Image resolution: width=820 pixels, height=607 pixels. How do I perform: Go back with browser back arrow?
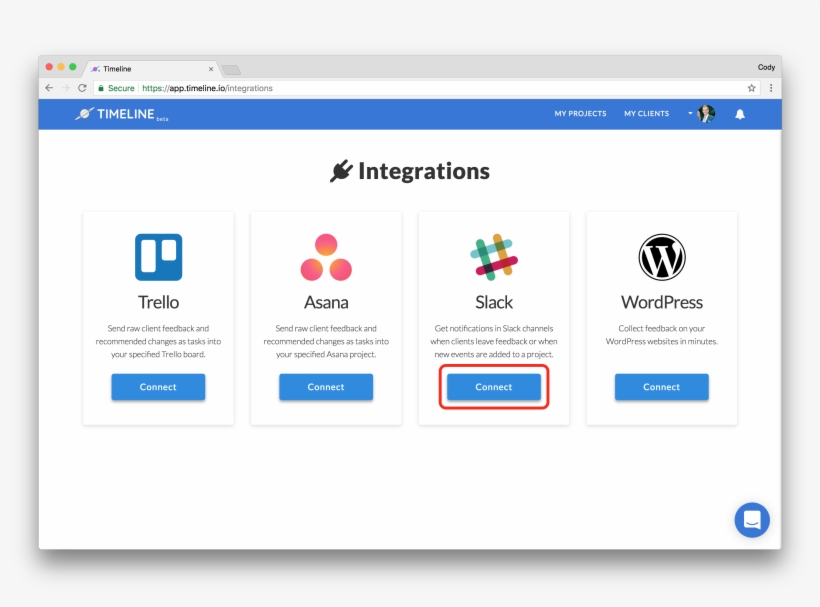49,88
